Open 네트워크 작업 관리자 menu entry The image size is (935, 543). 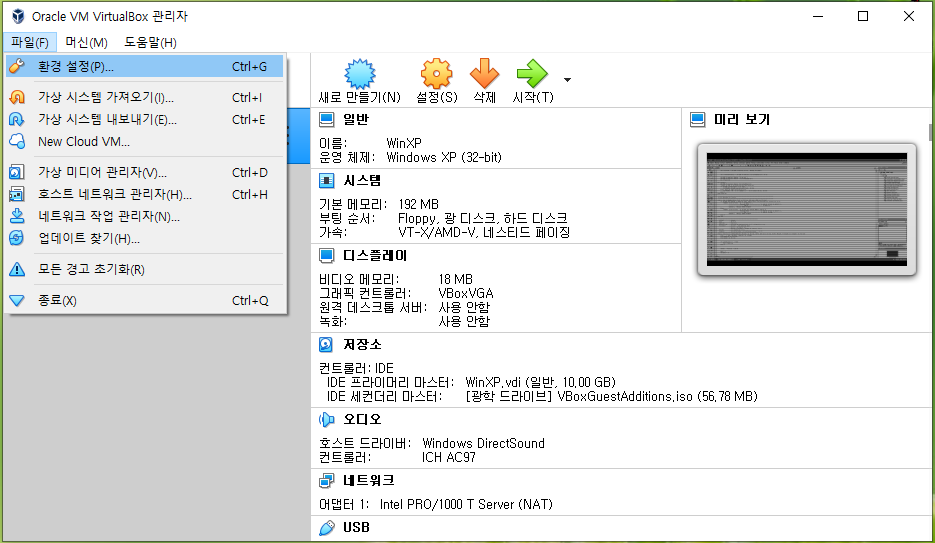coord(145,216)
